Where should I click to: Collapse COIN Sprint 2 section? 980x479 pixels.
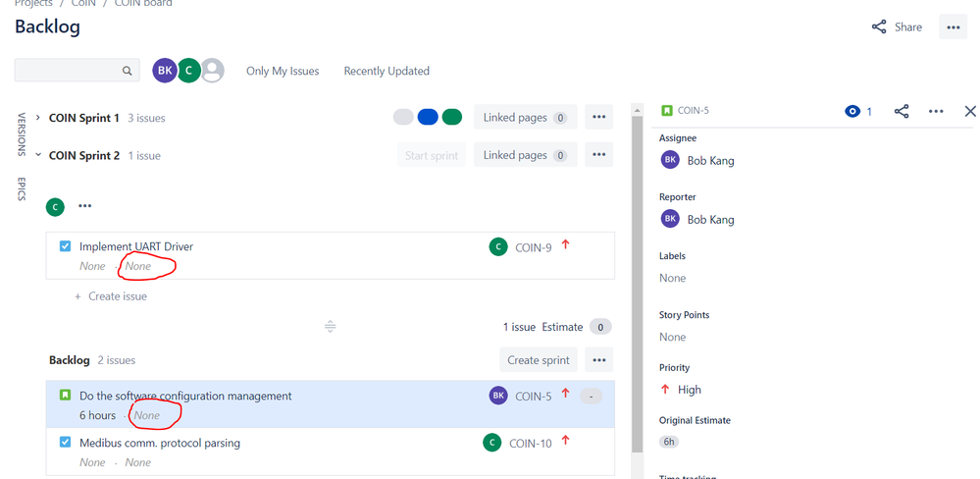pyautogui.click(x=38, y=155)
